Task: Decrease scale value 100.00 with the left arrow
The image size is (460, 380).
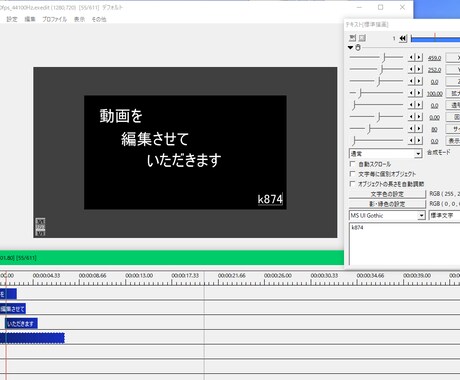Action: pos(411,93)
